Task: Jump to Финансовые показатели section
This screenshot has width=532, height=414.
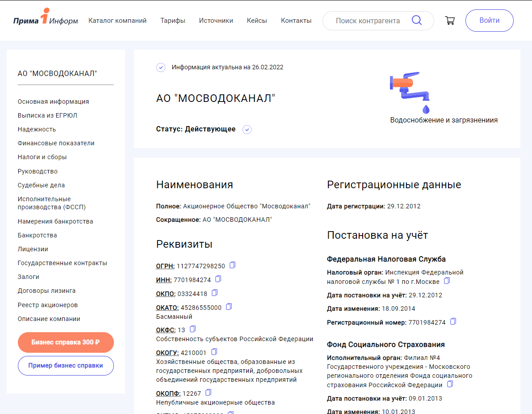Action: [x=56, y=143]
